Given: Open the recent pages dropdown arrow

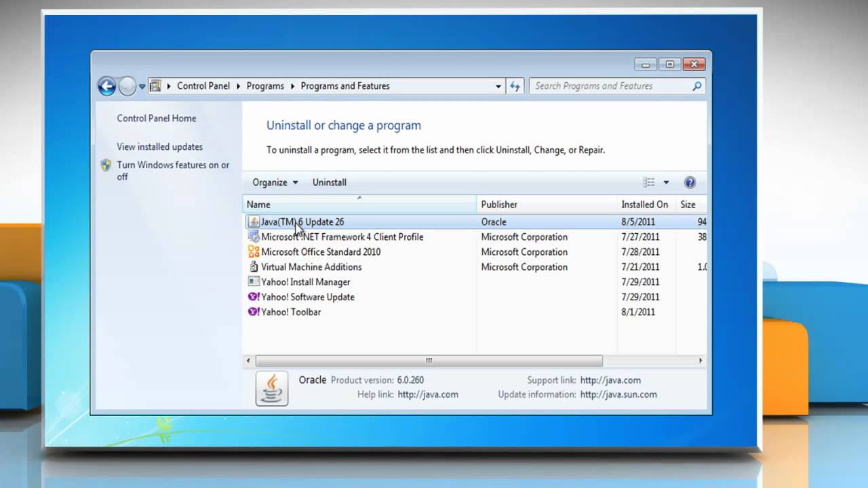Looking at the screenshot, I should (x=142, y=87).
